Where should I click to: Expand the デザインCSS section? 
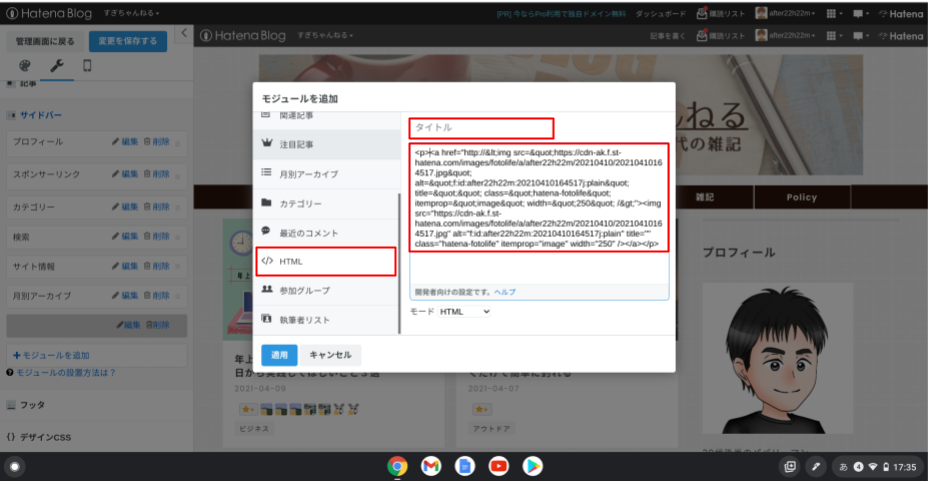point(39,437)
